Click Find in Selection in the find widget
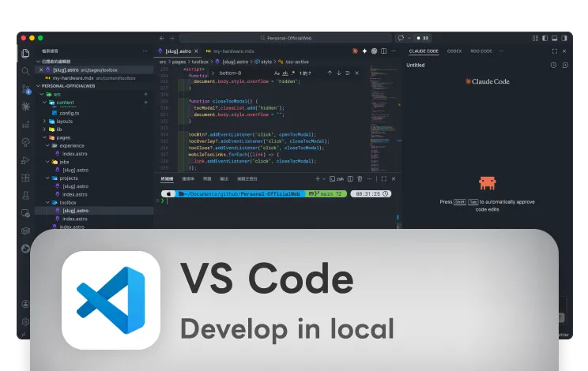 click(348, 73)
